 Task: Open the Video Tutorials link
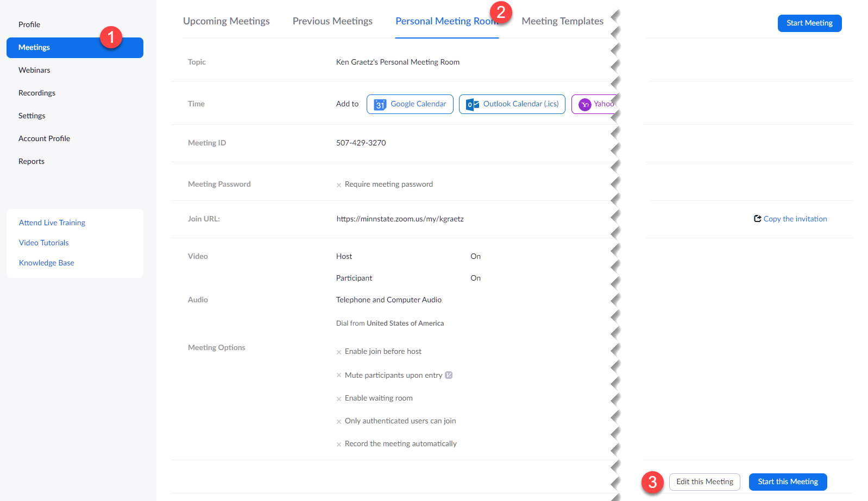[44, 243]
